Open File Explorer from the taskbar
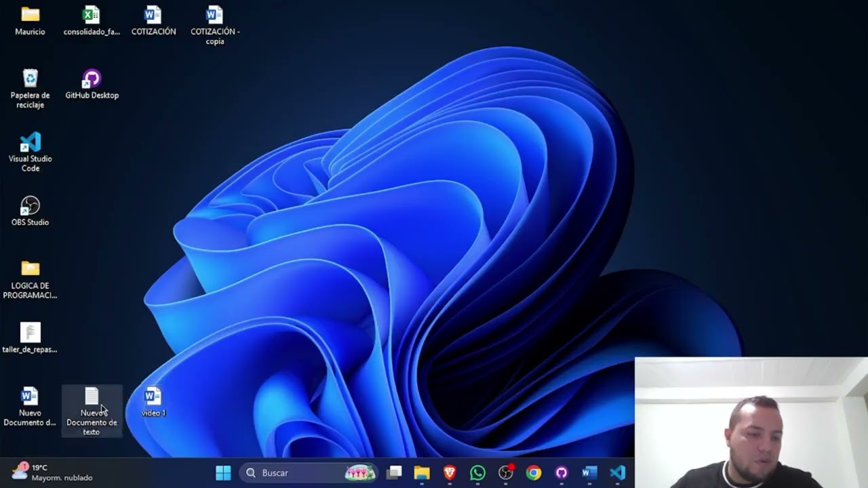868x488 pixels. point(422,472)
